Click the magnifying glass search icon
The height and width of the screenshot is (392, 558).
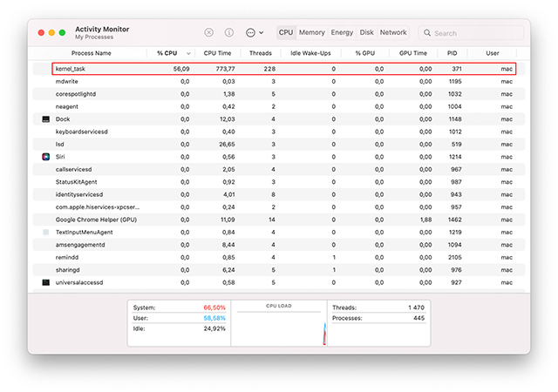427,33
